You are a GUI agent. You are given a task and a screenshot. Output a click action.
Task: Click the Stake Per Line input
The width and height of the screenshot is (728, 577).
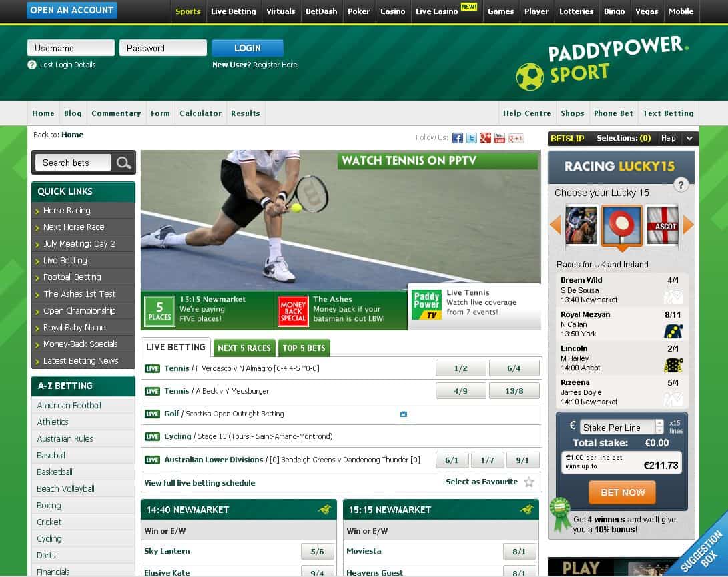[617, 427]
